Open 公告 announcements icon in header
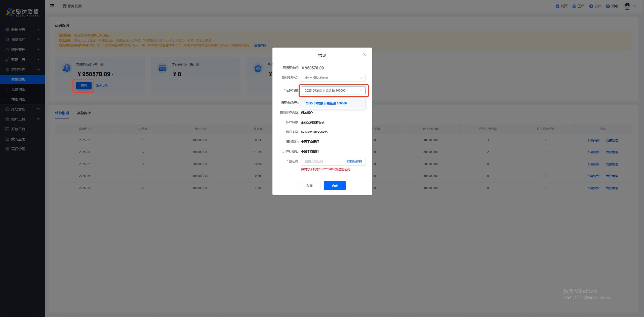 coord(591,6)
